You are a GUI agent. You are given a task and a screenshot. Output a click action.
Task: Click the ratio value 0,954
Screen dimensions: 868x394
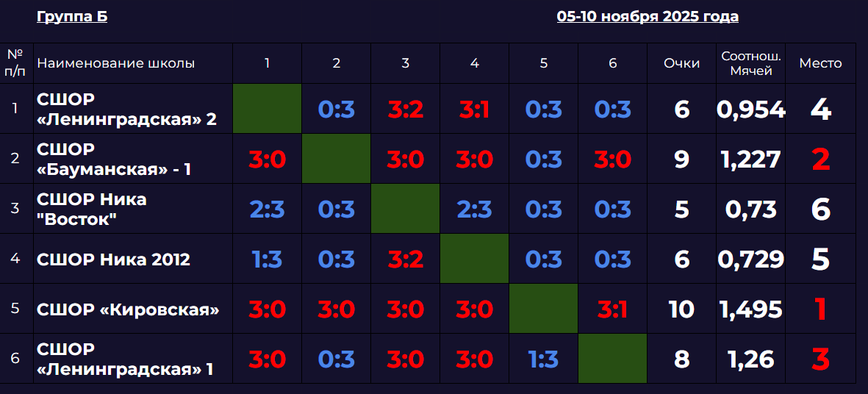point(750,110)
